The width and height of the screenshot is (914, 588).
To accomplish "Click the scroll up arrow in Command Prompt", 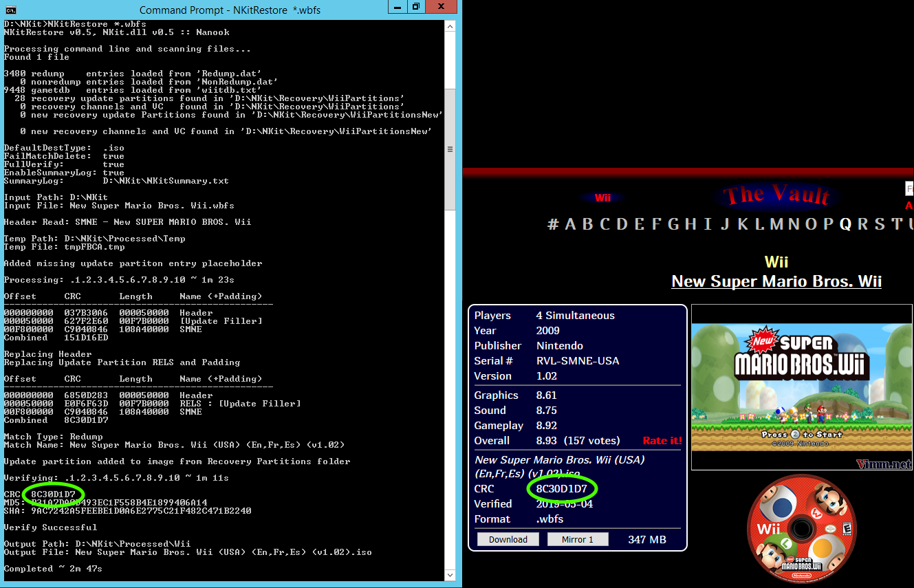I will tap(450, 27).
